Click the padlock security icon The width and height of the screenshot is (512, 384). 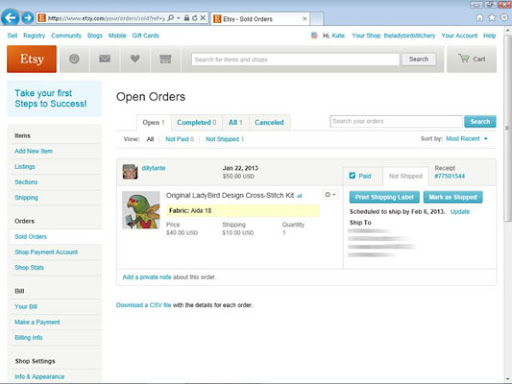[187, 18]
